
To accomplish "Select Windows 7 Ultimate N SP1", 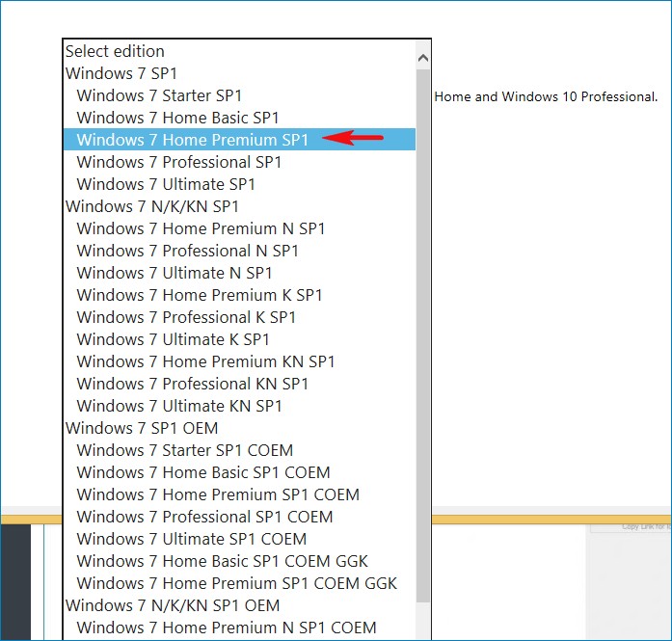I will click(239, 273).
